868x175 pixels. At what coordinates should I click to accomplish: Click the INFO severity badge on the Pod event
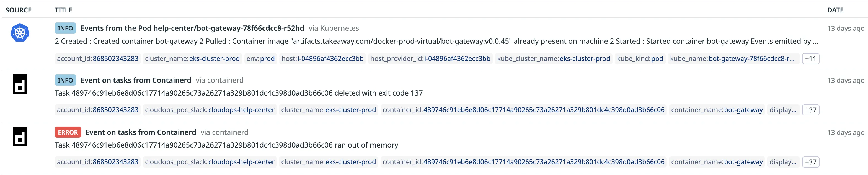pyautogui.click(x=65, y=28)
